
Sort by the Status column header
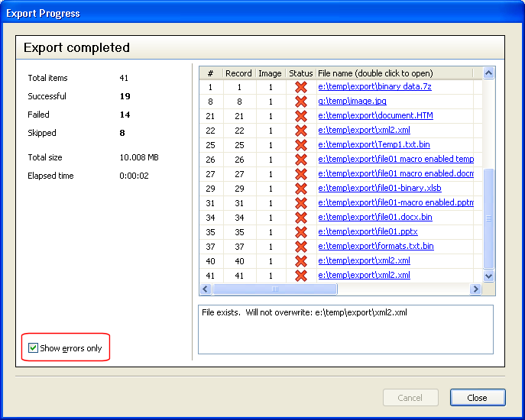pyautogui.click(x=300, y=73)
